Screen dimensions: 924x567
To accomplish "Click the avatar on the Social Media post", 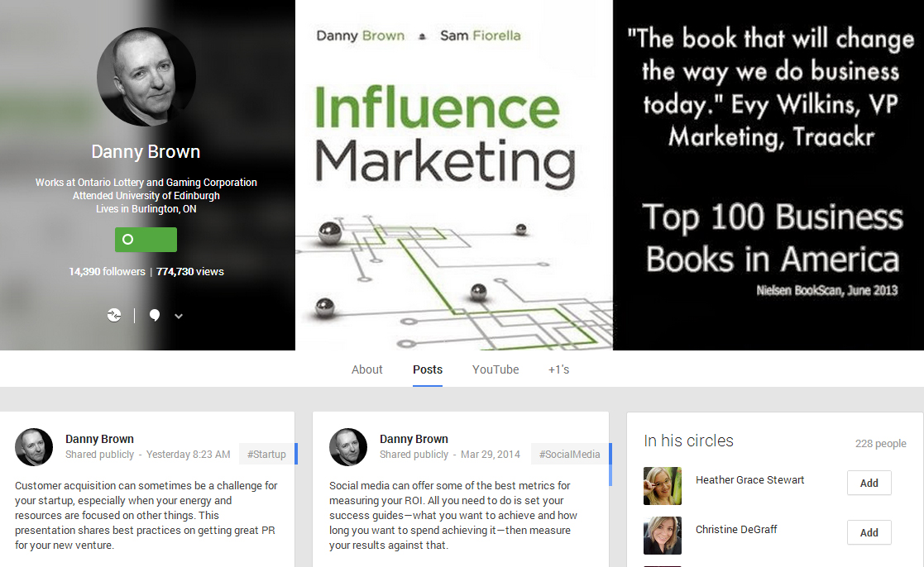I will tap(348, 447).
